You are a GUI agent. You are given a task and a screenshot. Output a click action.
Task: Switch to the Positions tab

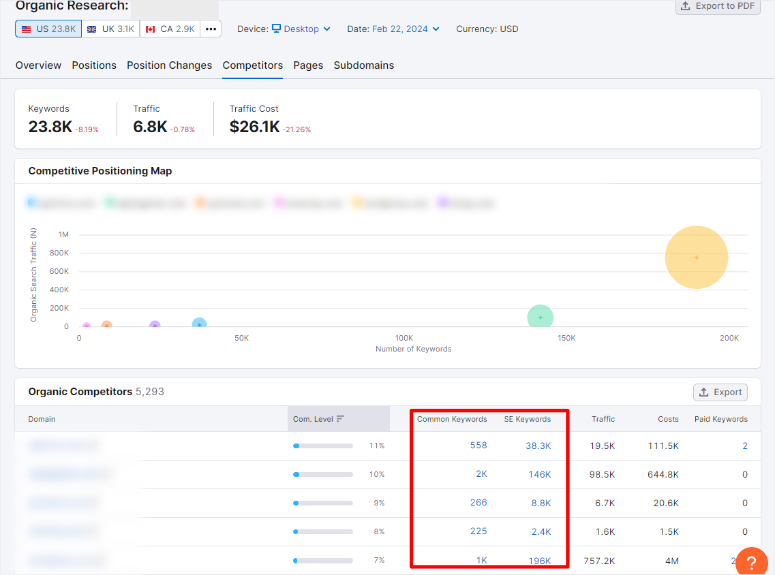[x=94, y=65]
